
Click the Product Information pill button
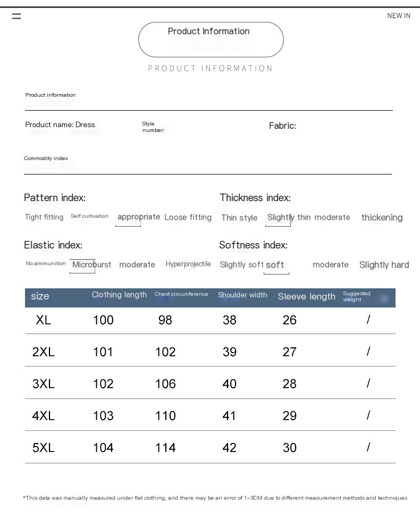[x=211, y=39]
